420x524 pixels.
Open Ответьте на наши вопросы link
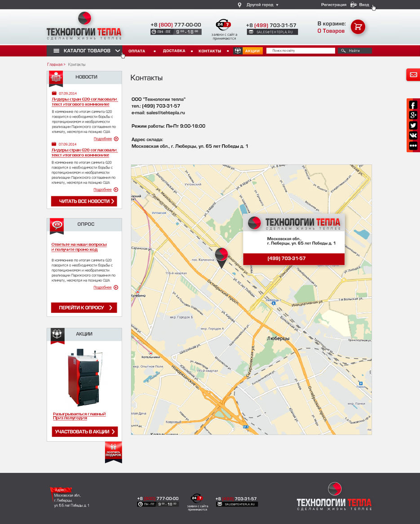pos(79,247)
